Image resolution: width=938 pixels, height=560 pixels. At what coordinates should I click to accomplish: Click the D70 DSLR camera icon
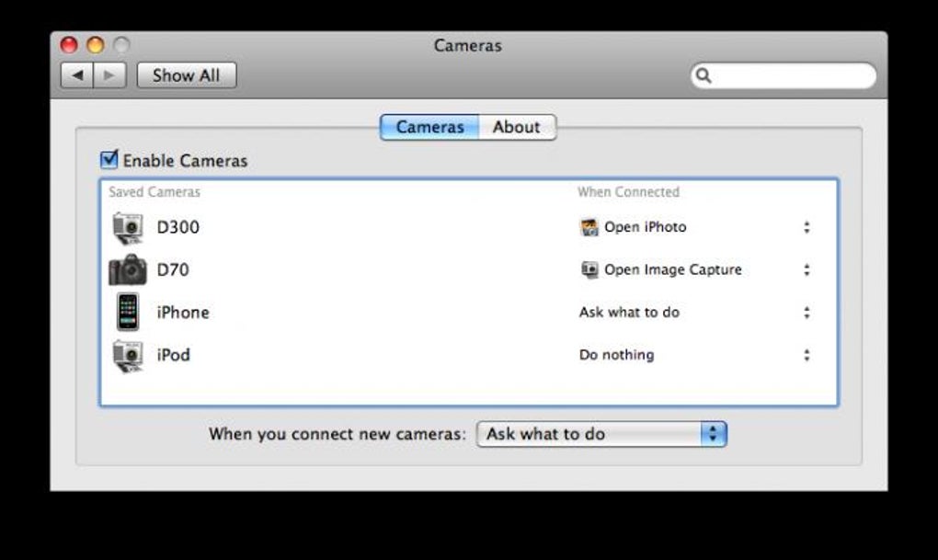(127, 269)
